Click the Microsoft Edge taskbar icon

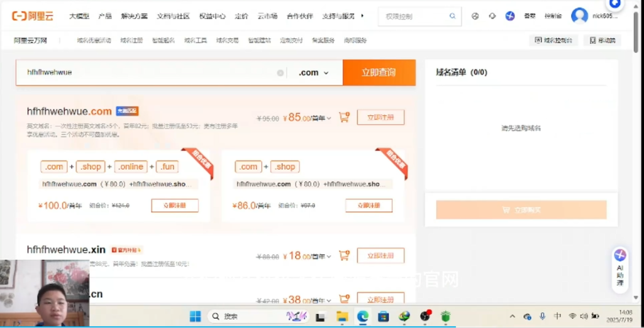(363, 317)
